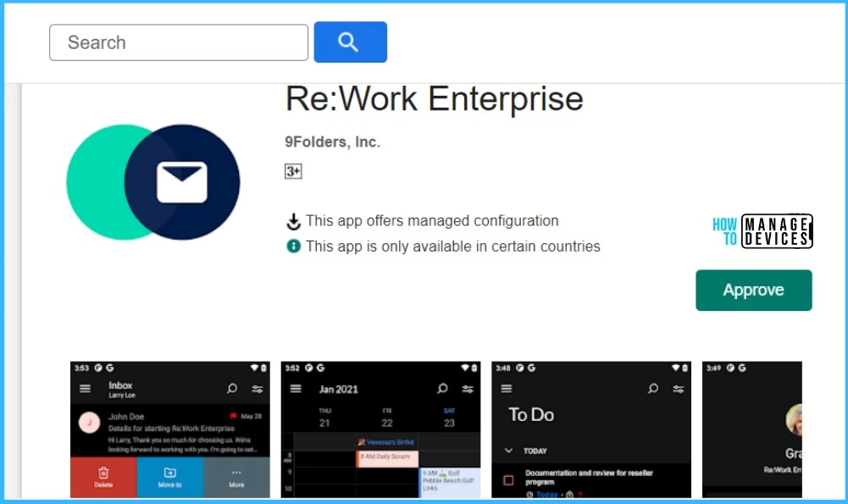Viewport: 848px width, 504px height.
Task: Click filter sliders icon in Inbox screenshot
Action: (258, 389)
